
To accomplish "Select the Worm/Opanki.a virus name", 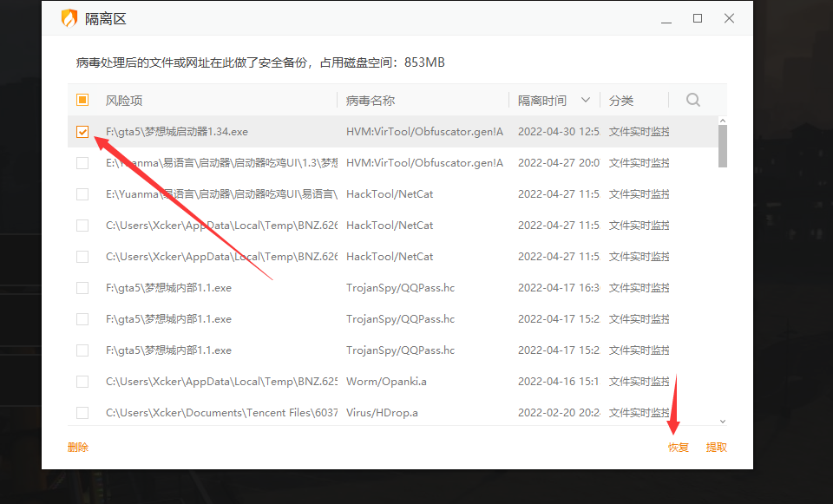I will (x=386, y=382).
